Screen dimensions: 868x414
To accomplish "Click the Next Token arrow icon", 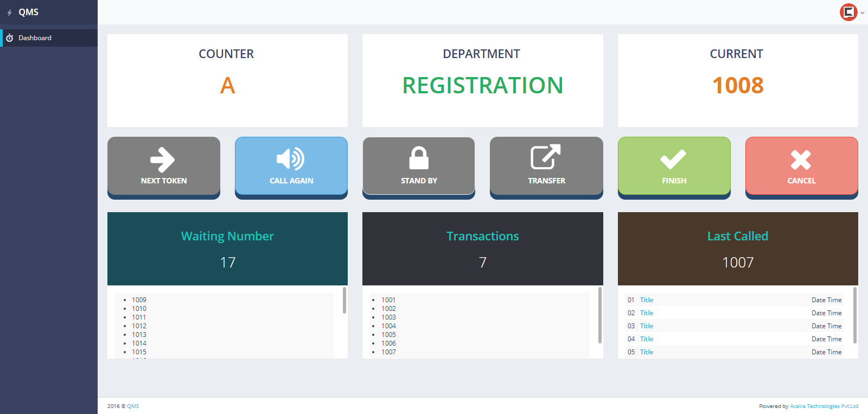I will pyautogui.click(x=163, y=160).
